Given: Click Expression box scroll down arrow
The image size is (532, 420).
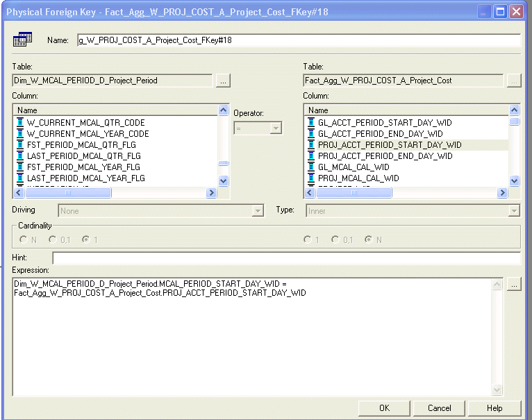Looking at the screenshot, I should coord(497,390).
